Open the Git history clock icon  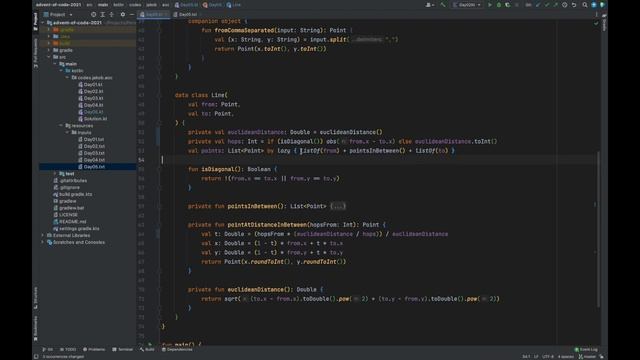(x=565, y=5)
